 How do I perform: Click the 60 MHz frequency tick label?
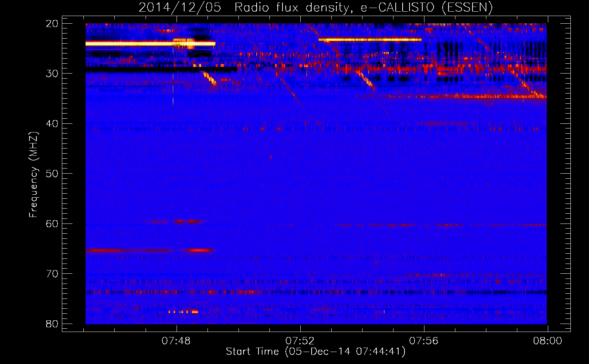[x=52, y=224]
